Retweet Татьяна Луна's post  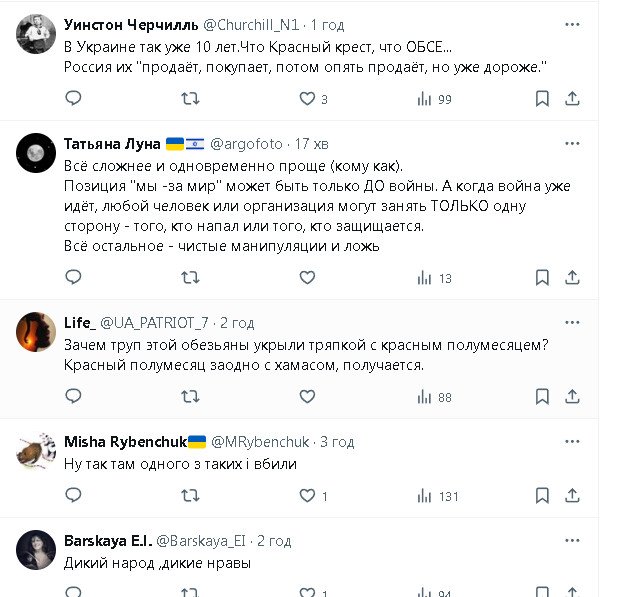[x=190, y=278]
